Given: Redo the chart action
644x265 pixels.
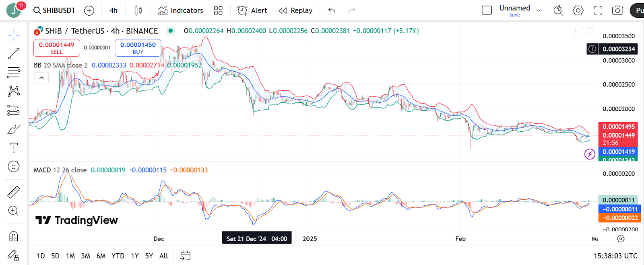Looking at the screenshot, I should coord(351,10).
